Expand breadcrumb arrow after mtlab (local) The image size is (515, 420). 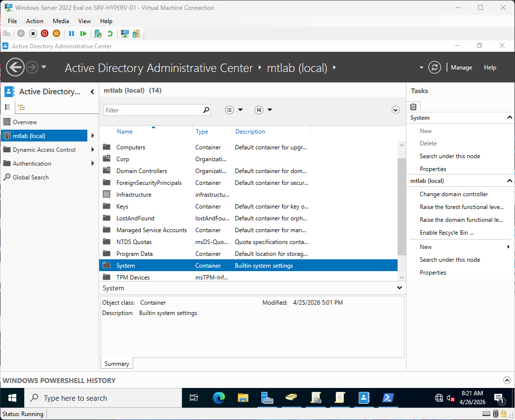point(334,68)
